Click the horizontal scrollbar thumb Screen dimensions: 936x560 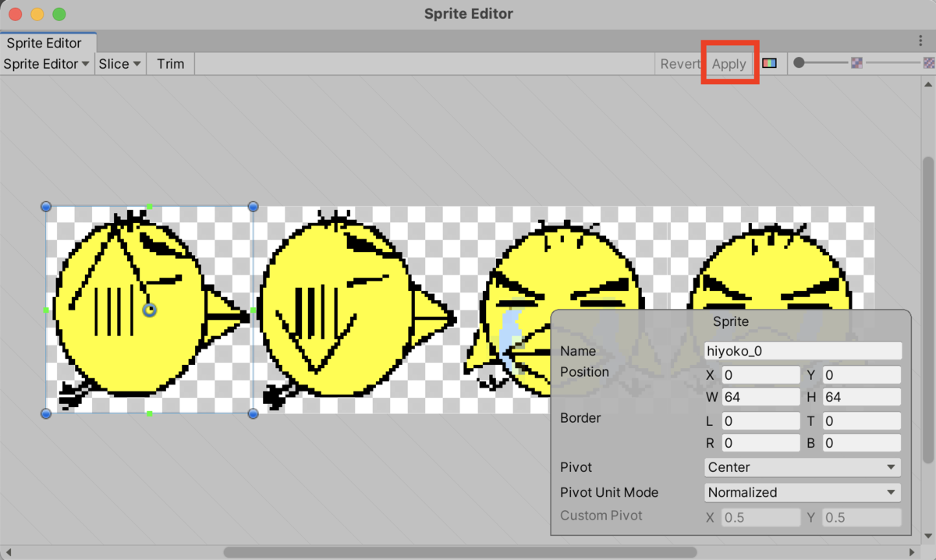[460, 552]
